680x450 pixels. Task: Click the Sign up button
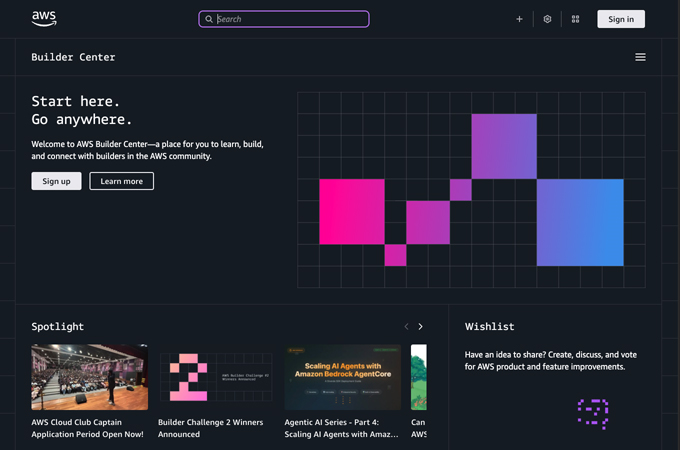(56, 181)
